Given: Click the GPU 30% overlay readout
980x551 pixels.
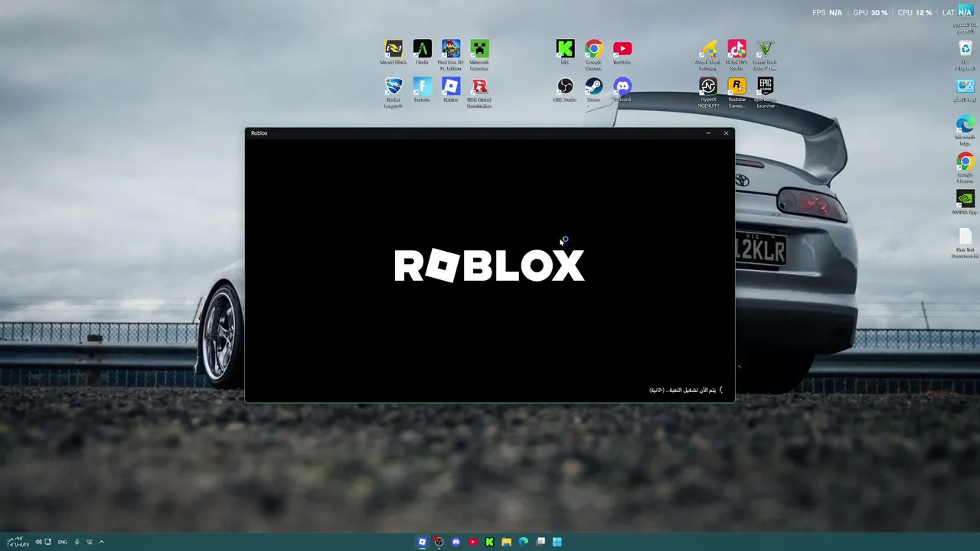Looking at the screenshot, I should (870, 13).
